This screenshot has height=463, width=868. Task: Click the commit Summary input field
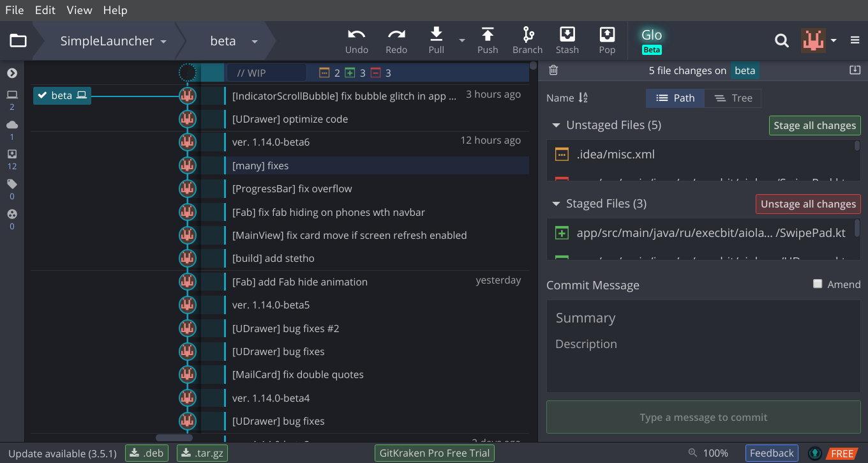[703, 318]
